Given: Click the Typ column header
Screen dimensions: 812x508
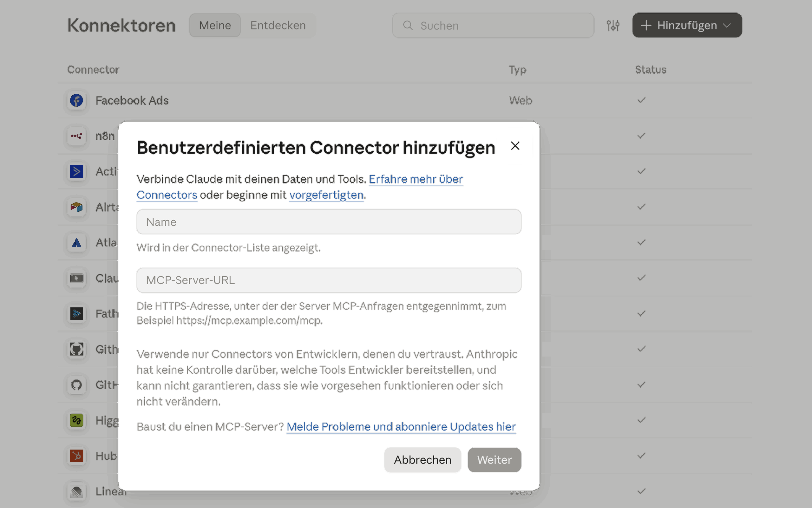Looking at the screenshot, I should 517,70.
